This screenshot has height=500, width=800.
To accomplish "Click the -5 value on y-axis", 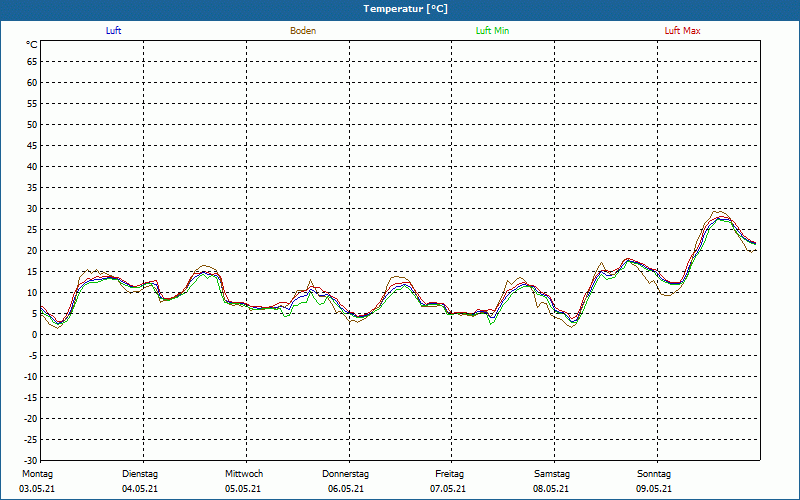I will (x=33, y=356).
